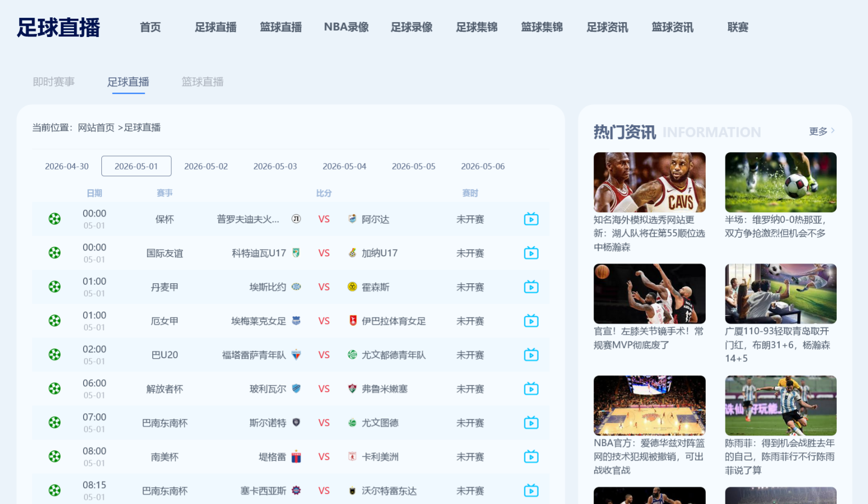
Task: Open 足球集锦 in the top navigation
Action: click(x=477, y=27)
